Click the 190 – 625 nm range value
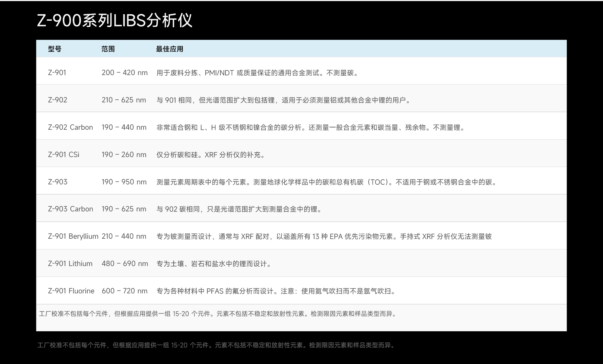The width and height of the screenshot is (603, 364). pyautogui.click(x=124, y=209)
